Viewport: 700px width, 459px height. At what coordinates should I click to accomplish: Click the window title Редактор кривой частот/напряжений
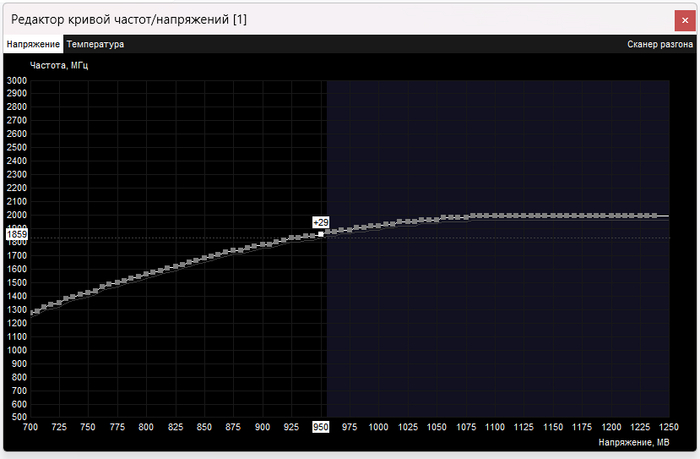pos(129,20)
